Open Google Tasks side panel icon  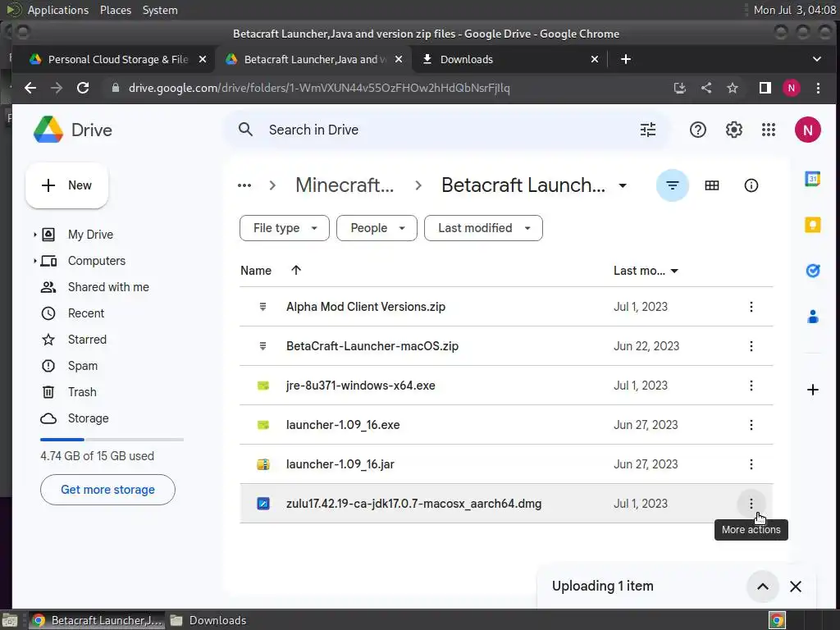pyautogui.click(x=813, y=271)
